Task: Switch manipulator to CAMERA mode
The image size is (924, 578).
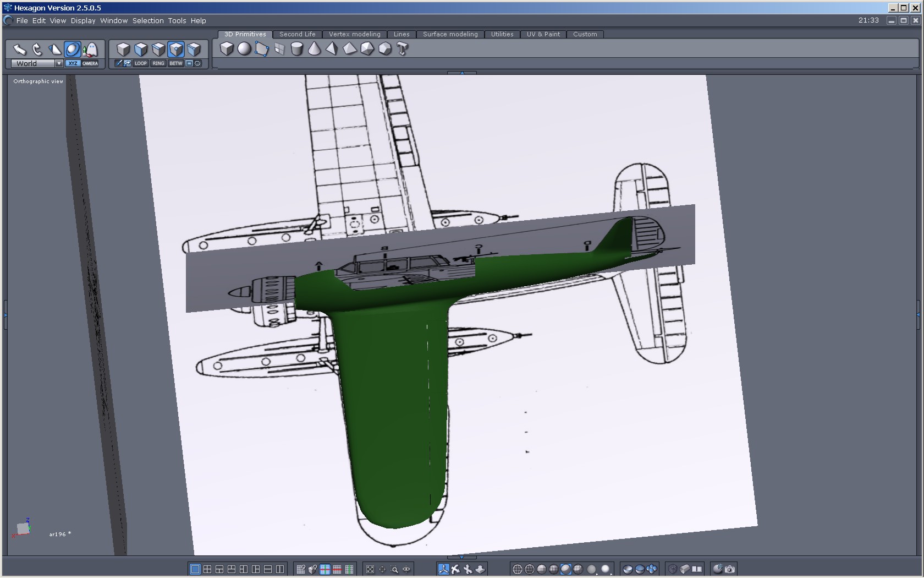Action: pos(90,63)
